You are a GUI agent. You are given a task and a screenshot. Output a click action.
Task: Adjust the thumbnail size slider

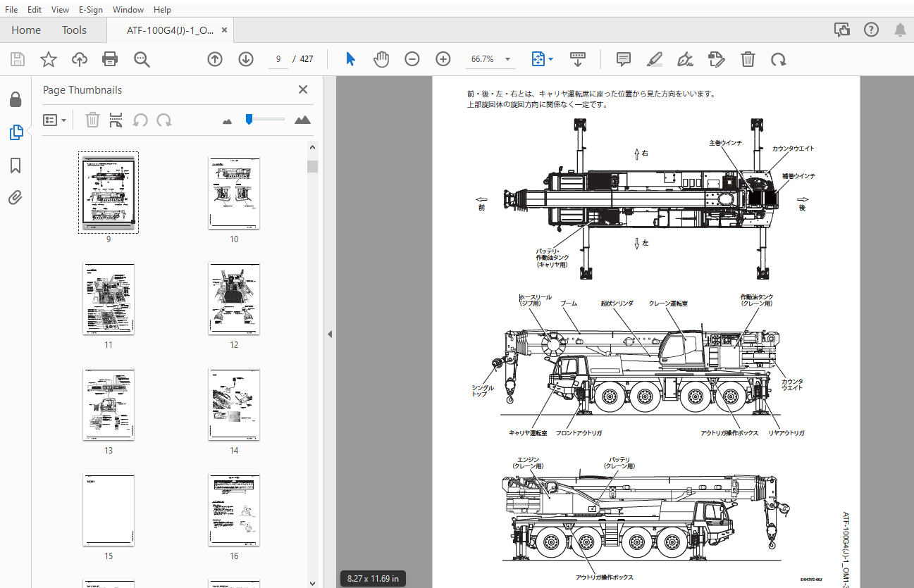(x=249, y=120)
